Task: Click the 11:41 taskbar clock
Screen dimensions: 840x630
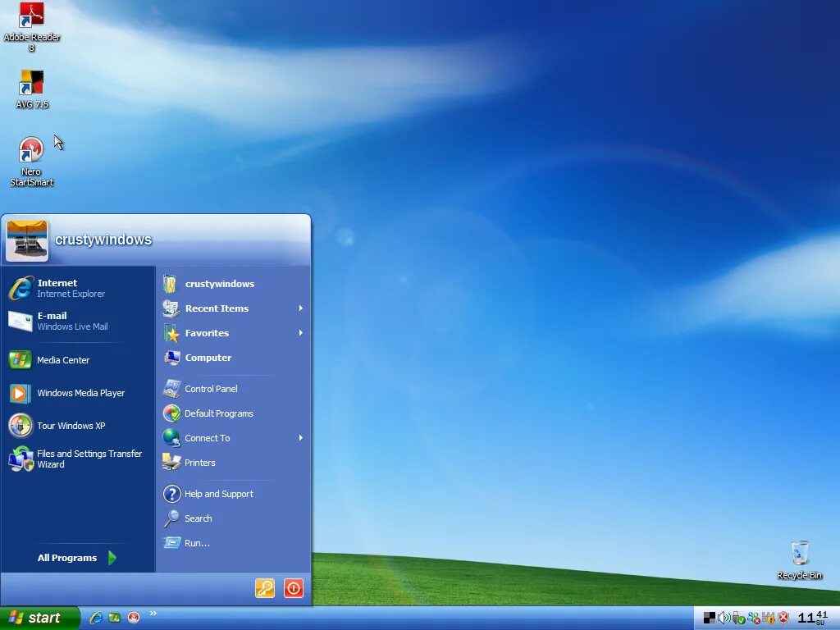Action: coord(813,619)
